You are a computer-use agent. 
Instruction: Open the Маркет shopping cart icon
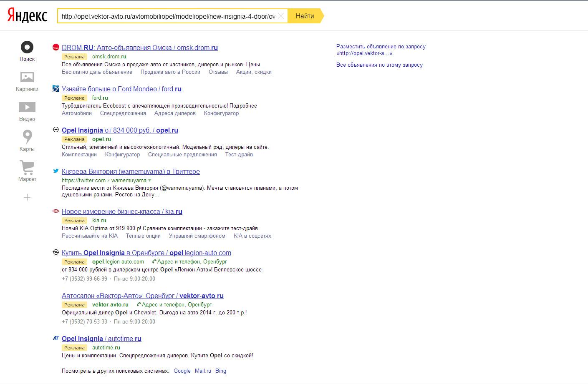click(x=27, y=167)
